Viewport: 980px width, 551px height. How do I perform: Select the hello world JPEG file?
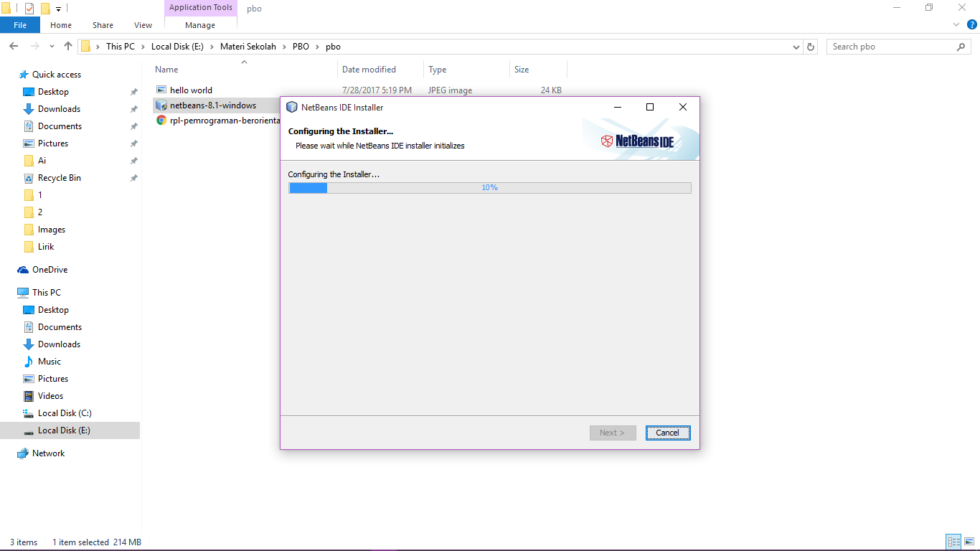tap(191, 90)
